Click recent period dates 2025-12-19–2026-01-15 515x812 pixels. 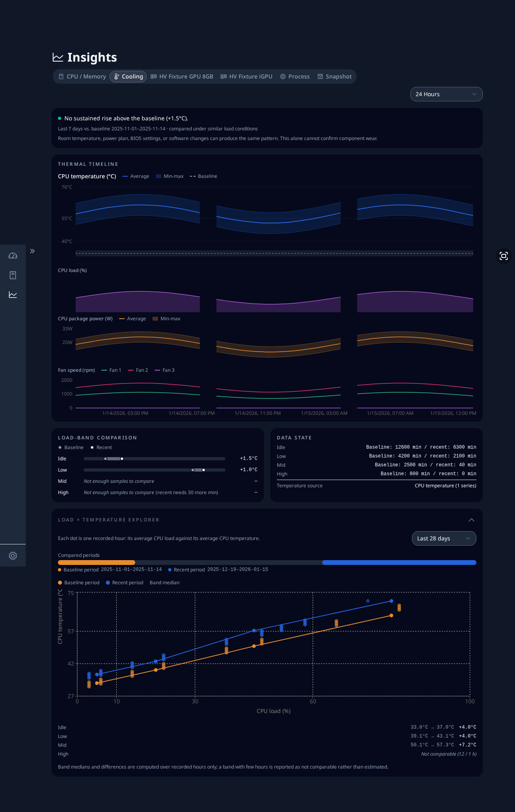click(x=237, y=570)
